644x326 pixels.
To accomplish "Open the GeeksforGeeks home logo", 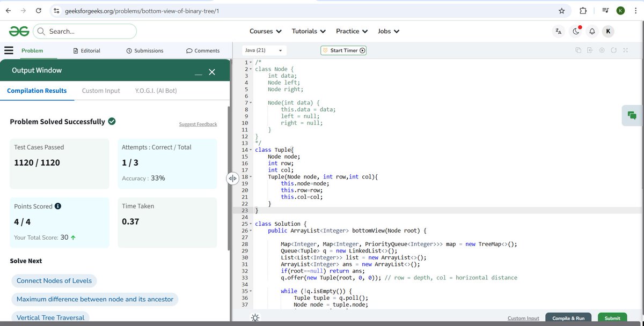I will click(18, 31).
